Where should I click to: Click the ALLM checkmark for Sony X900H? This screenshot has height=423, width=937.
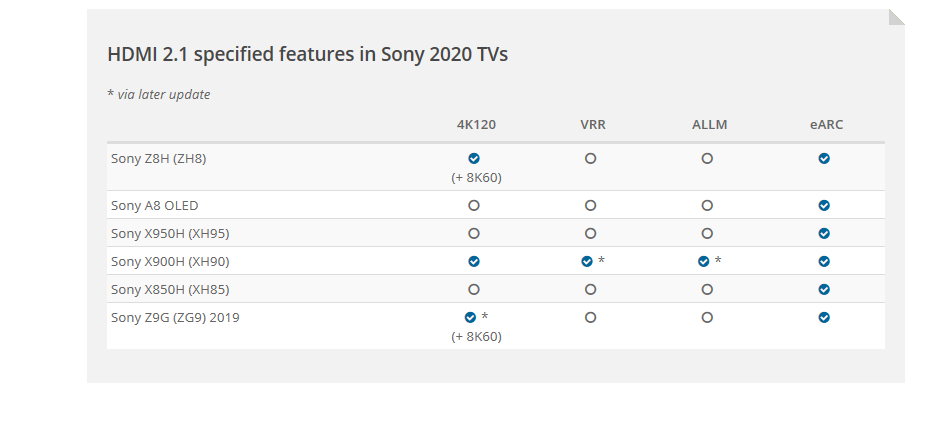[x=703, y=261]
